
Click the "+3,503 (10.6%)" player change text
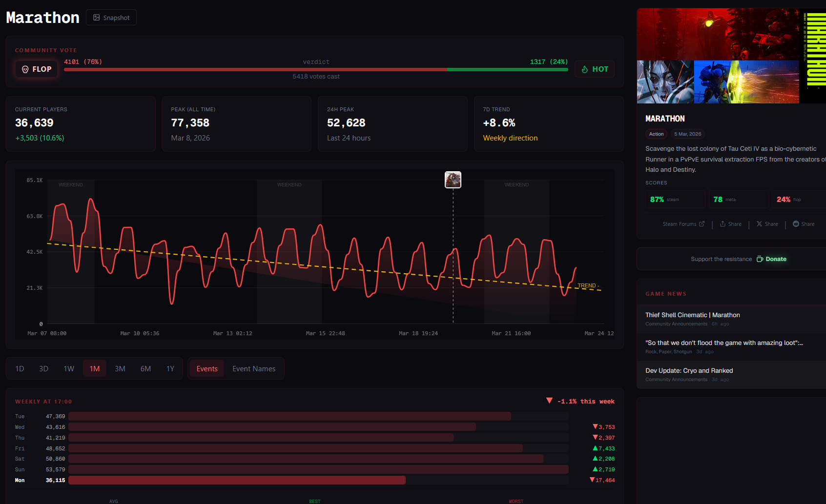click(x=40, y=138)
